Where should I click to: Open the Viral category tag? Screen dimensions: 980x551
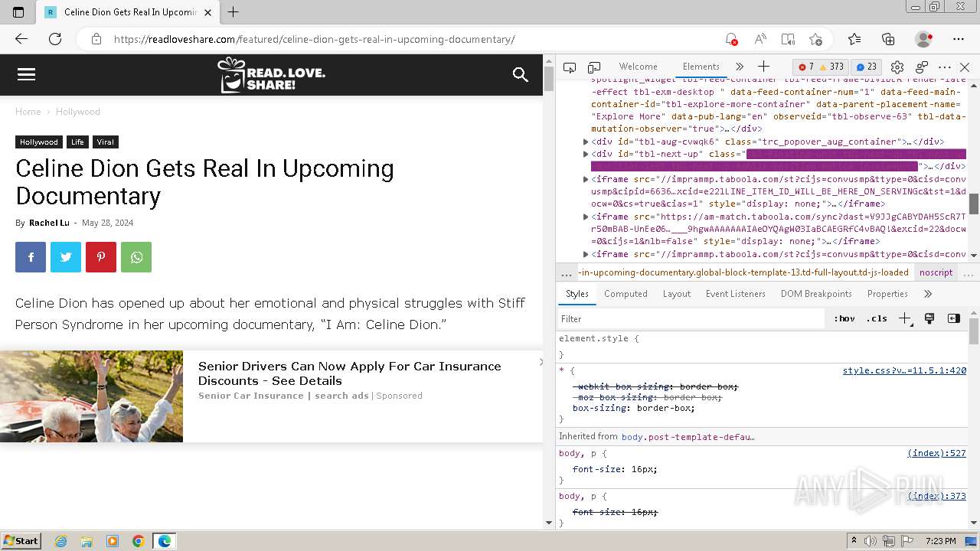(x=106, y=142)
